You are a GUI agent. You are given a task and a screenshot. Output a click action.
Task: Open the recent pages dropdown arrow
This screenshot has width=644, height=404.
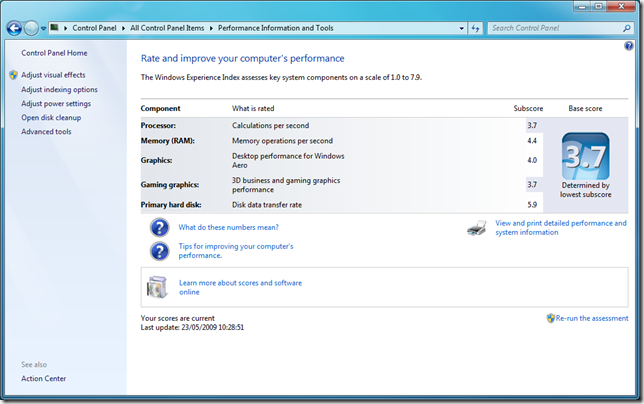coord(43,29)
